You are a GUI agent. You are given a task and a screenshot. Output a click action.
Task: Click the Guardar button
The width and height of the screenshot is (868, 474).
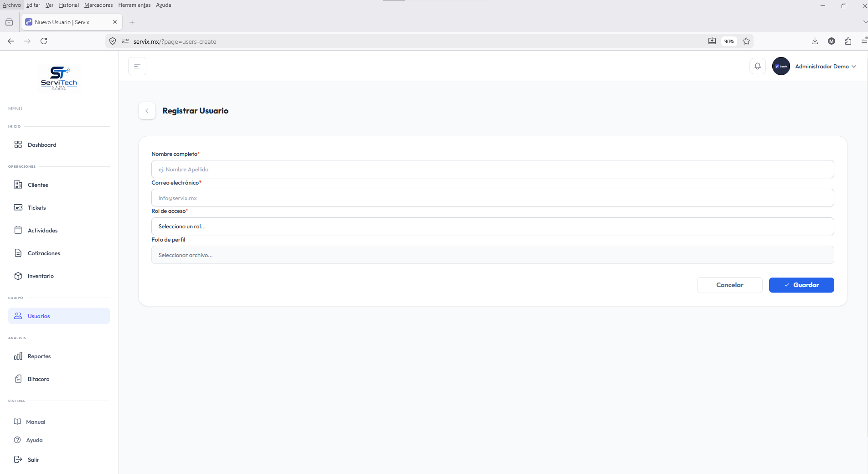[801, 285]
